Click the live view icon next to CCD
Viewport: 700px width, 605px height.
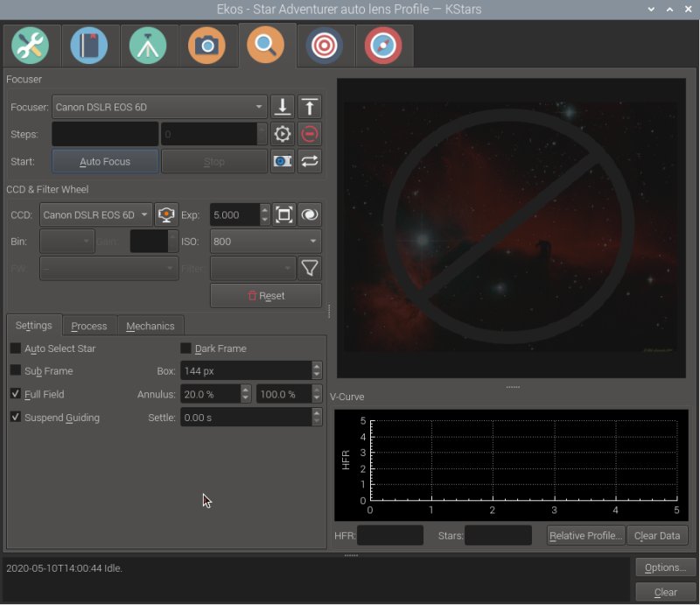(166, 215)
